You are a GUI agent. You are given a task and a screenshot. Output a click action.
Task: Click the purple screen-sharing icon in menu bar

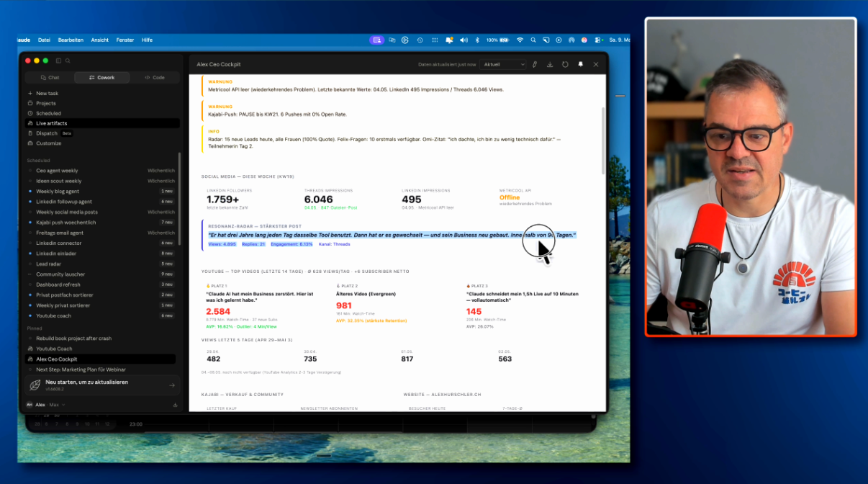coord(377,40)
